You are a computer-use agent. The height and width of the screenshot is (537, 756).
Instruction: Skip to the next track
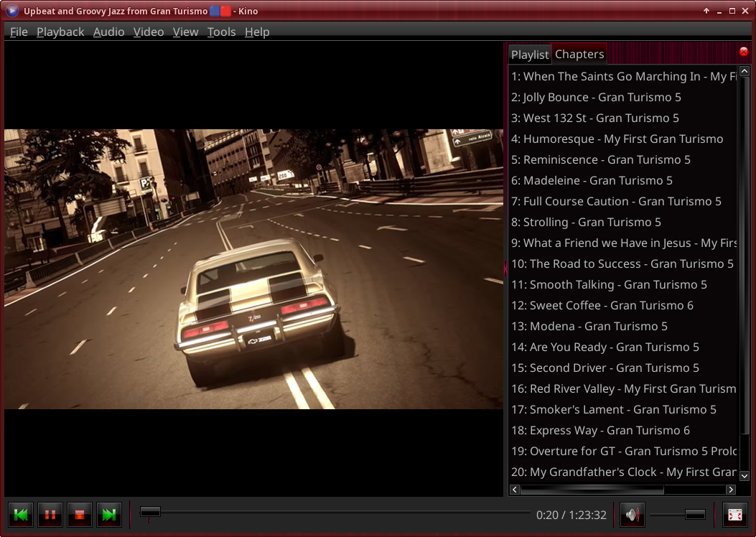coord(109,515)
